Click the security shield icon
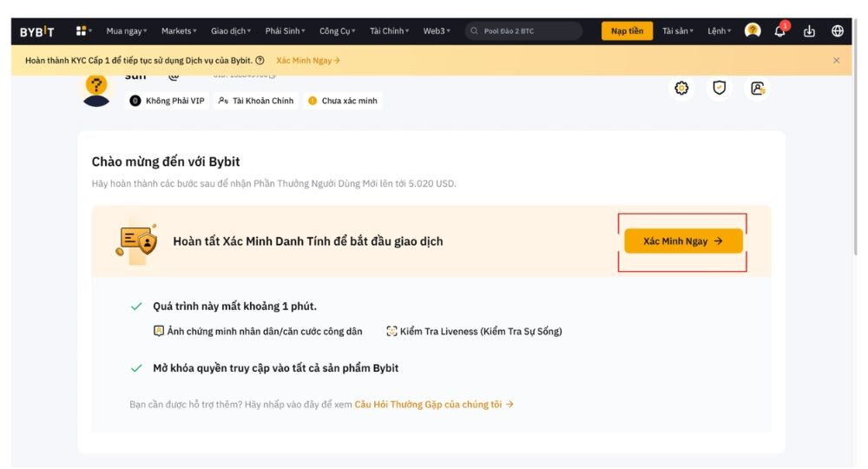This screenshot has height=469, width=868. 719,88
